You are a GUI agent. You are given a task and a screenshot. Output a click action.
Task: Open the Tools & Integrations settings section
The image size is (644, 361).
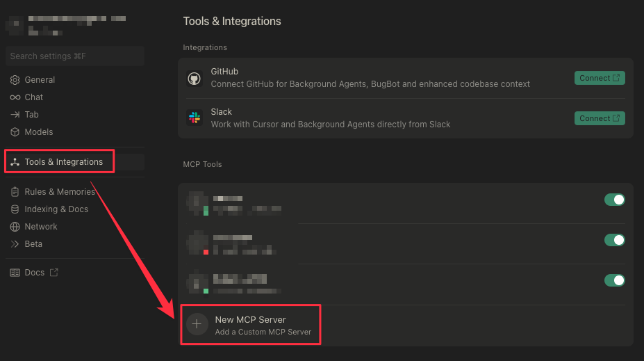coord(63,162)
